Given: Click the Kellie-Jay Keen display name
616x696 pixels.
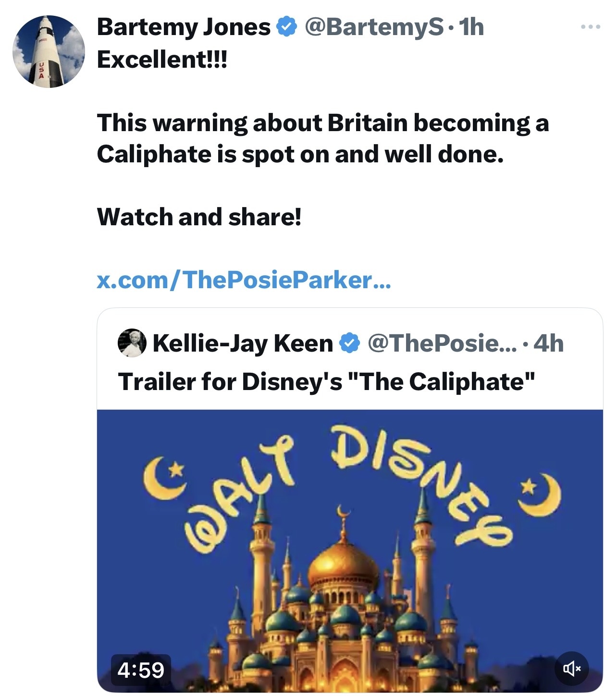Looking at the screenshot, I should [243, 343].
